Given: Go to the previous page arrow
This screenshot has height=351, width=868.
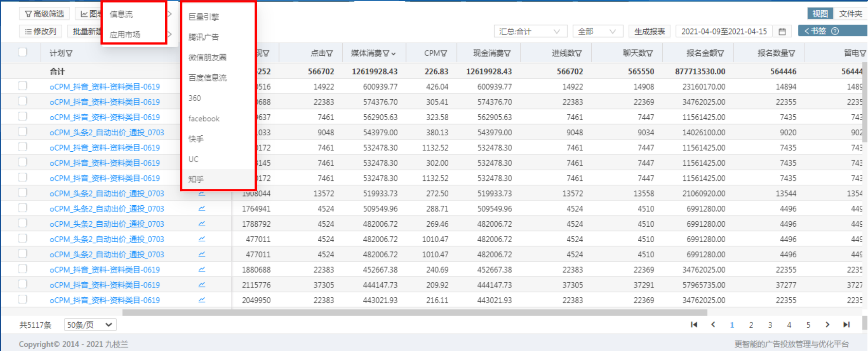Looking at the screenshot, I should [x=713, y=324].
